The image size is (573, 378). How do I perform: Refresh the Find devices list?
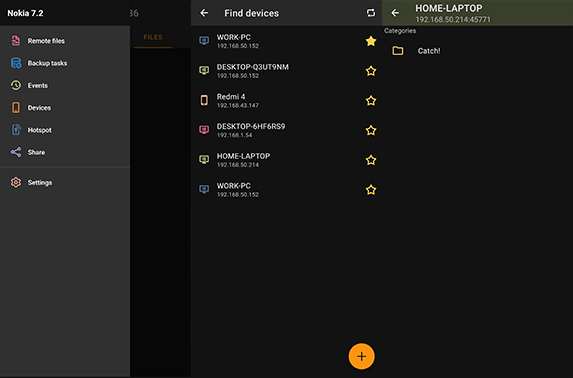(x=371, y=13)
